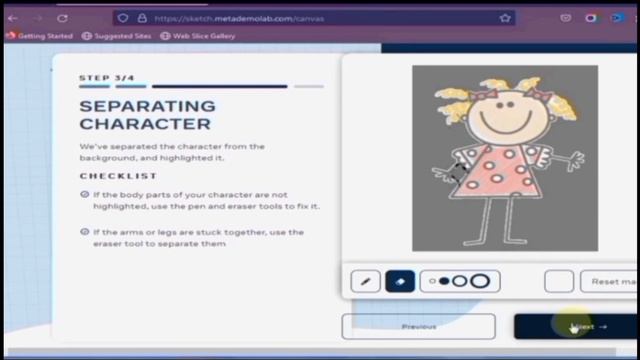The height and width of the screenshot is (360, 640).
Task: Open the Suggested Sites bookmark
Action: (116, 36)
